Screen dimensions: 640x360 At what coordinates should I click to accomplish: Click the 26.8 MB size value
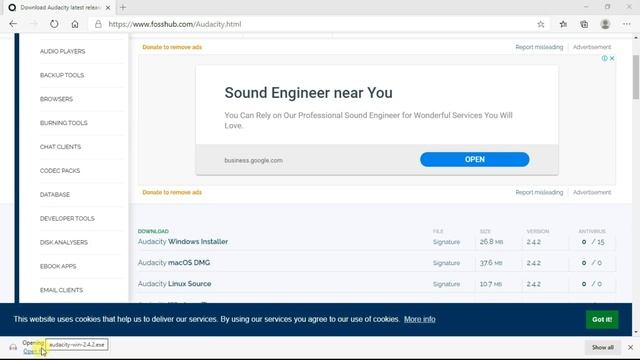[x=491, y=242]
